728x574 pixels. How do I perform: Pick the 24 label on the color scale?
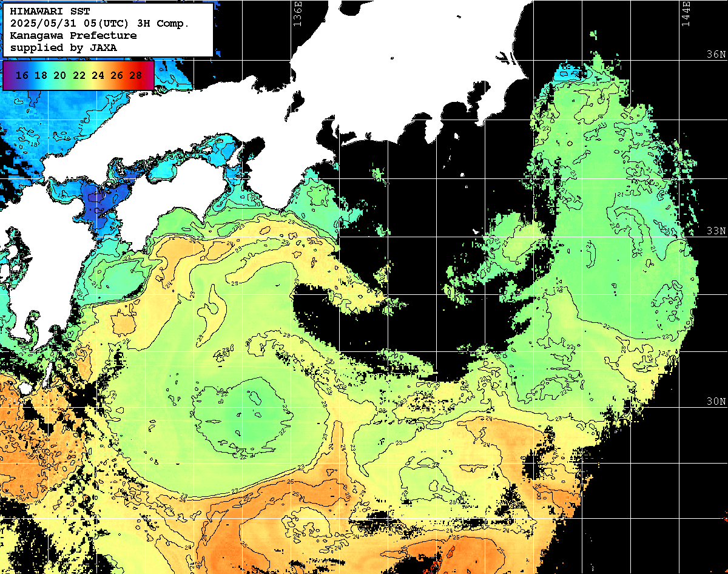coord(98,76)
